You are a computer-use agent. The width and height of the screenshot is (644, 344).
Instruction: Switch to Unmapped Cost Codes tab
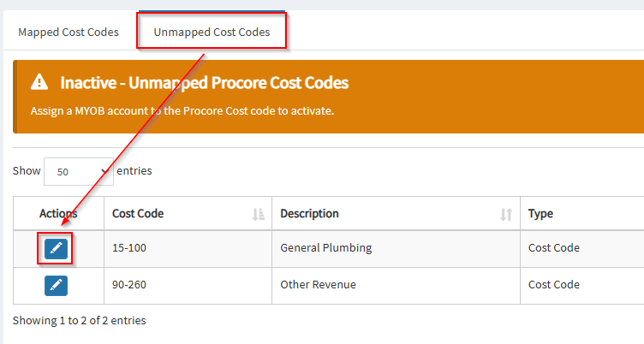212,32
